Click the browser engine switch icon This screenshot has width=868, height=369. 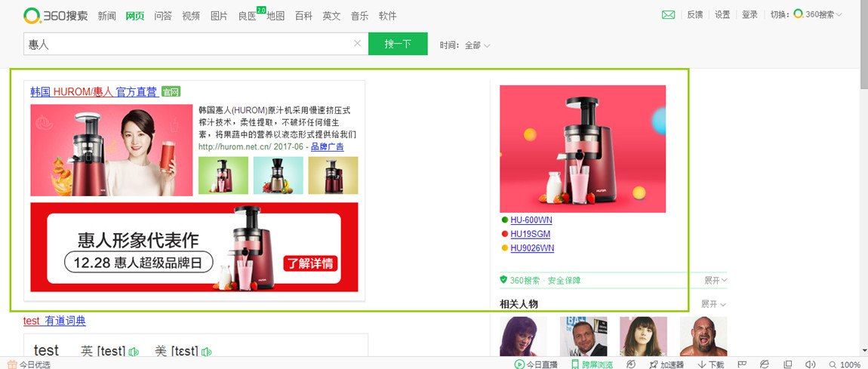765,364
